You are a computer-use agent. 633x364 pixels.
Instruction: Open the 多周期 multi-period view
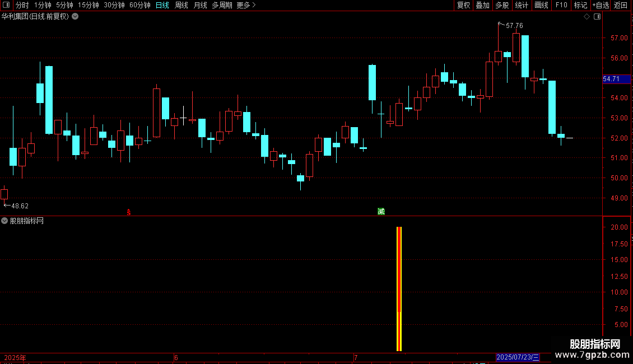pyautogui.click(x=222, y=5)
